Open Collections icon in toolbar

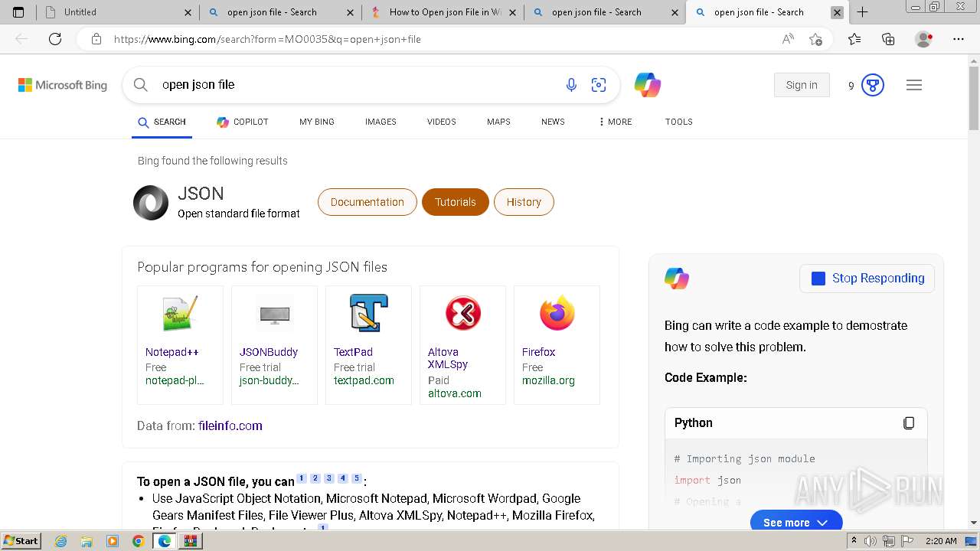888,39
